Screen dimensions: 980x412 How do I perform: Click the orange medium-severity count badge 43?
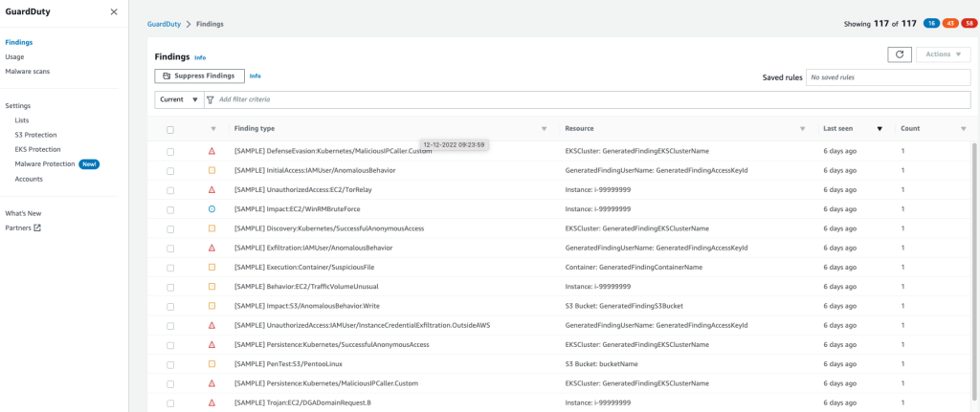(950, 24)
